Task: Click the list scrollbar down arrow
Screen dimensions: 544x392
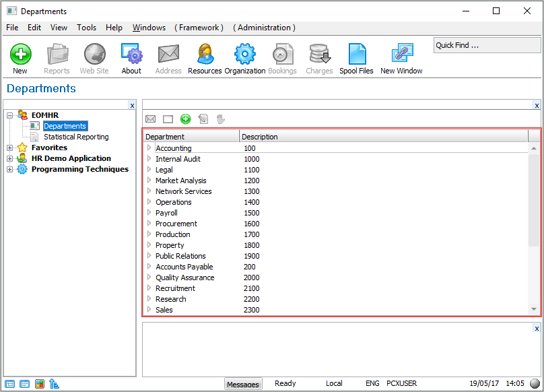Action: (x=534, y=309)
